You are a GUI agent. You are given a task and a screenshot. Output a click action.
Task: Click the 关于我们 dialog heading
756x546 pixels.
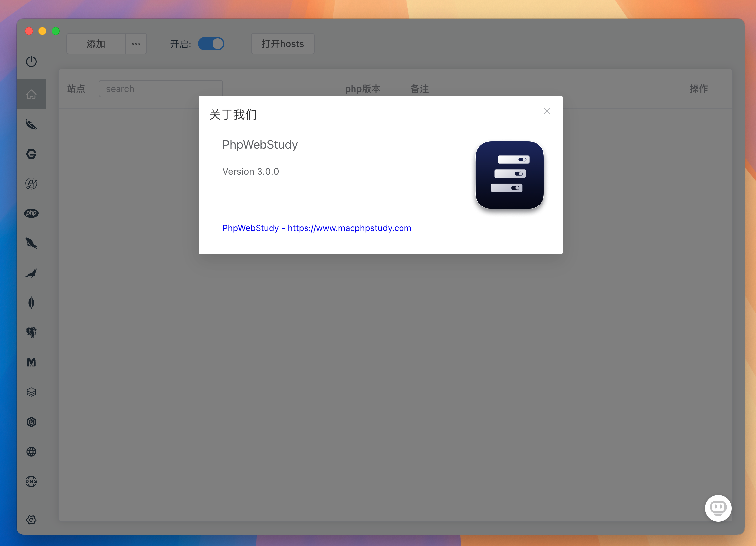(x=233, y=115)
